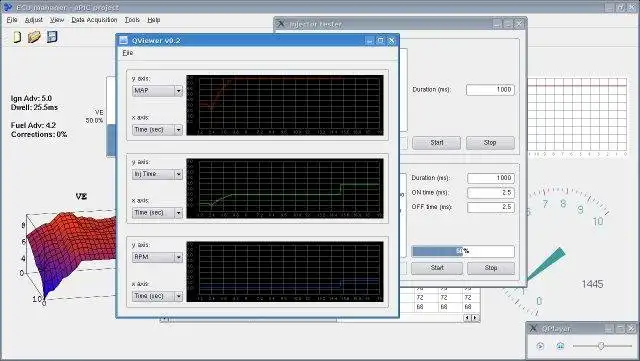Click the MAP graph plot area
Image resolution: width=640 pixels, height=361 pixels.
(285, 105)
